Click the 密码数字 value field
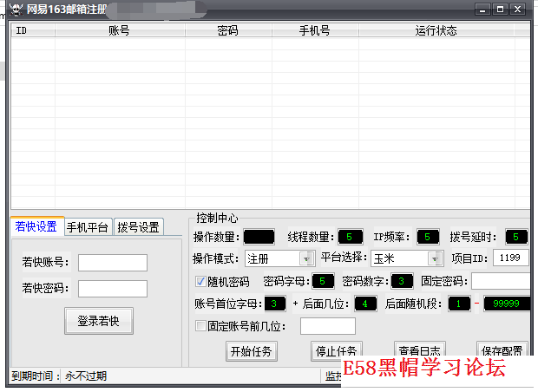This screenshot has height=392, width=538. (x=402, y=281)
